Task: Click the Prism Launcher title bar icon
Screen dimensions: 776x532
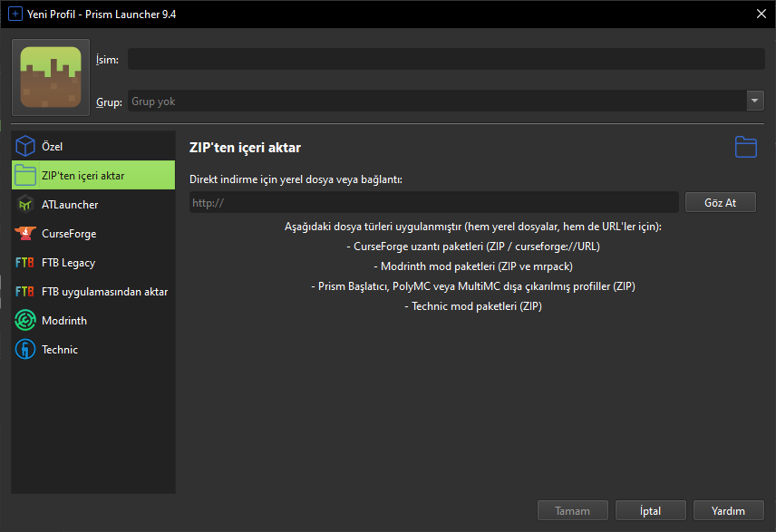Action: click(15, 14)
